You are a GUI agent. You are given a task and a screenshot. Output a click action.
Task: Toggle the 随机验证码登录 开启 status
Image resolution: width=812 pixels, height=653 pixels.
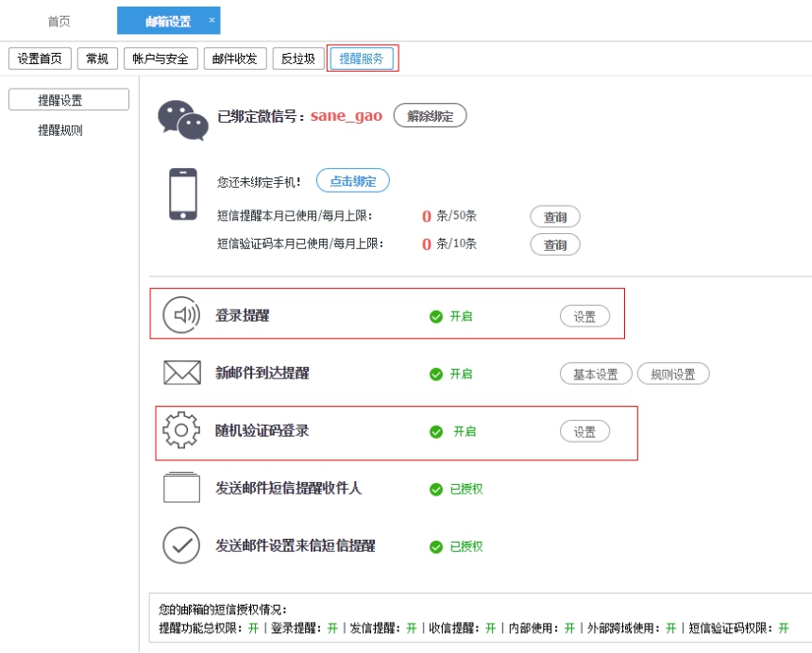pos(453,431)
